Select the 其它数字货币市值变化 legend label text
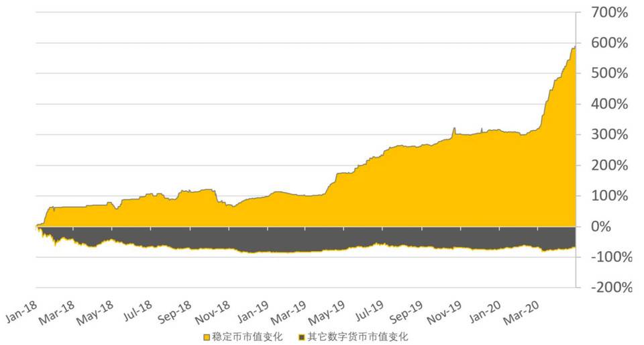Screen dimensions: 644x345 357,336
